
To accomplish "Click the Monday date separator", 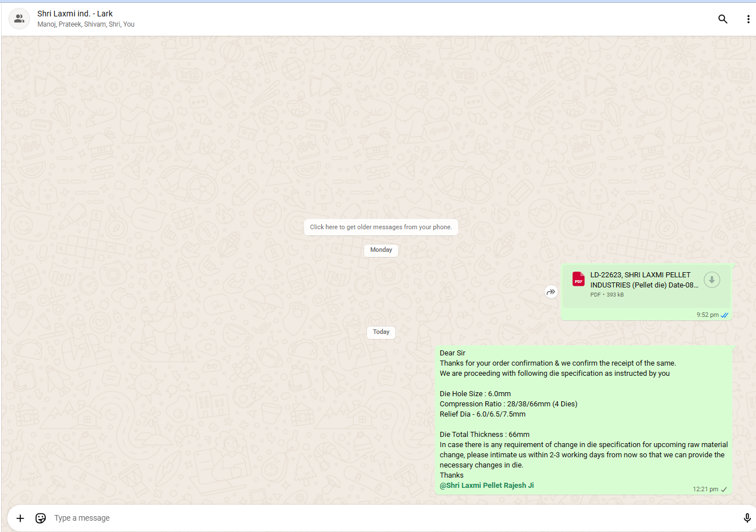I will click(381, 250).
